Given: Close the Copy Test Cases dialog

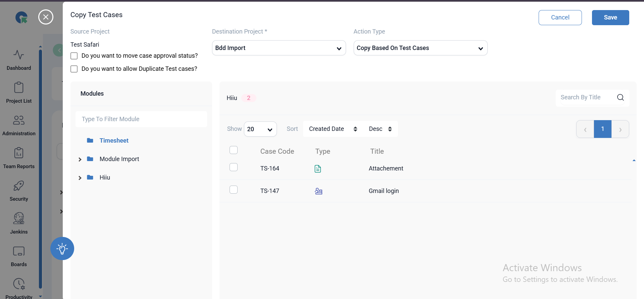Looking at the screenshot, I should tap(46, 17).
